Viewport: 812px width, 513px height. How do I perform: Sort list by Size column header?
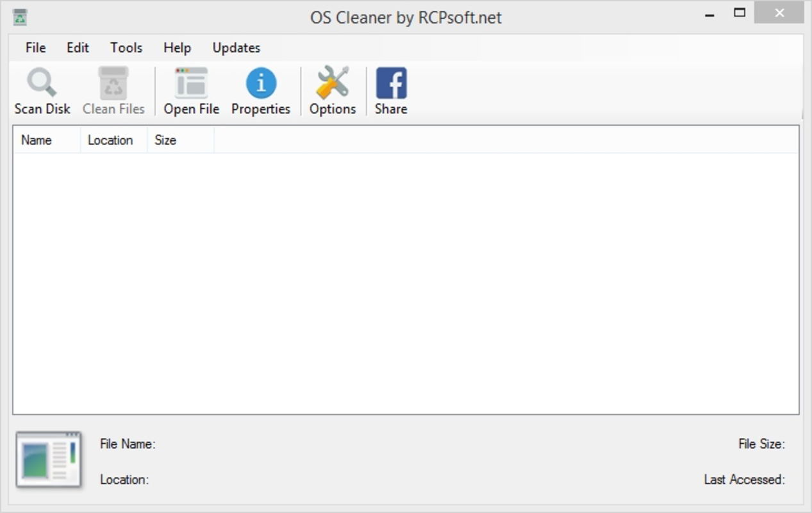tap(181, 140)
